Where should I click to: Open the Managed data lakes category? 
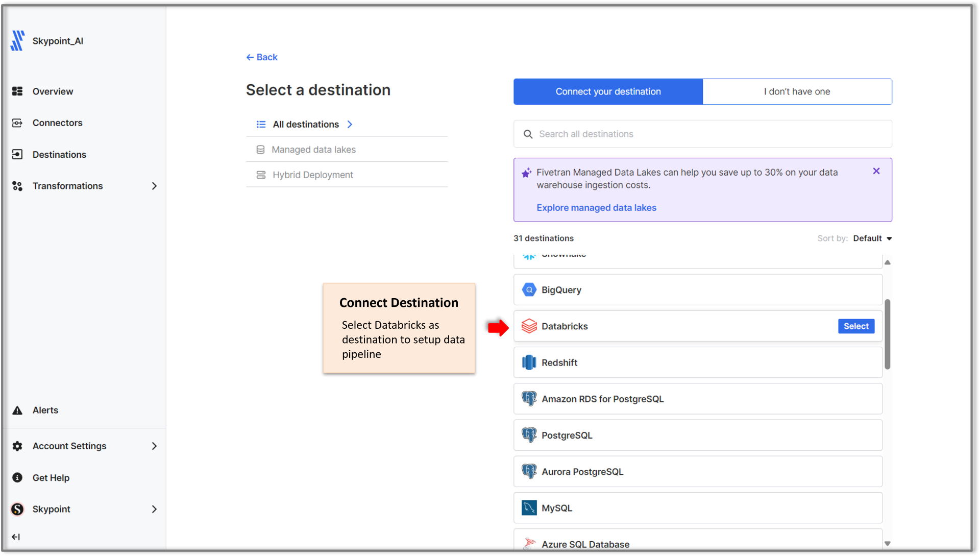point(313,150)
